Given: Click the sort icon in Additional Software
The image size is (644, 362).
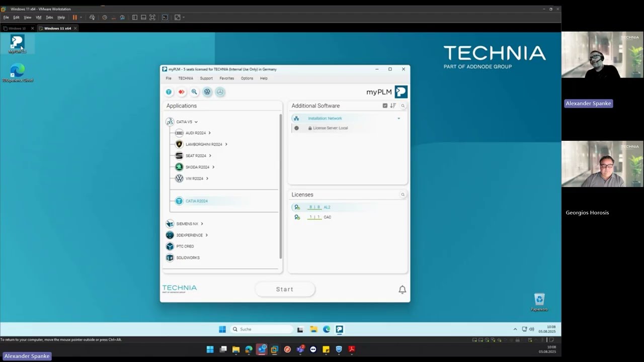Looking at the screenshot, I should click(393, 106).
